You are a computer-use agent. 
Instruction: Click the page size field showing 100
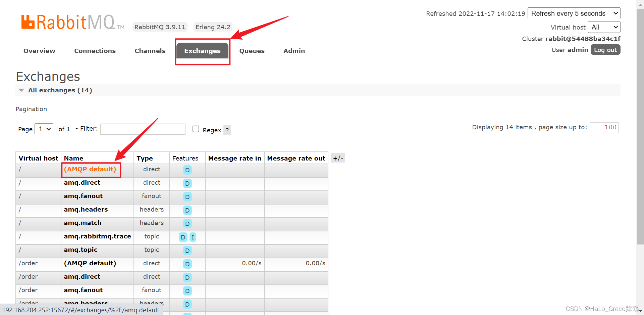[604, 127]
